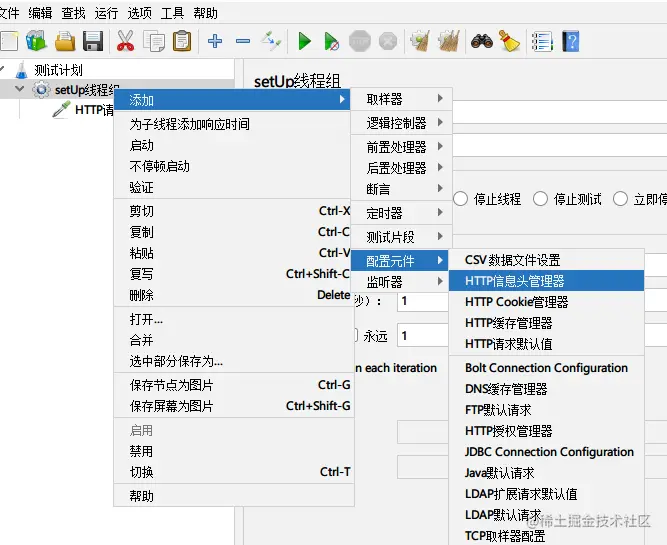Click 删除 Delete context menu item
This screenshot has width=667, height=545.
point(234,295)
